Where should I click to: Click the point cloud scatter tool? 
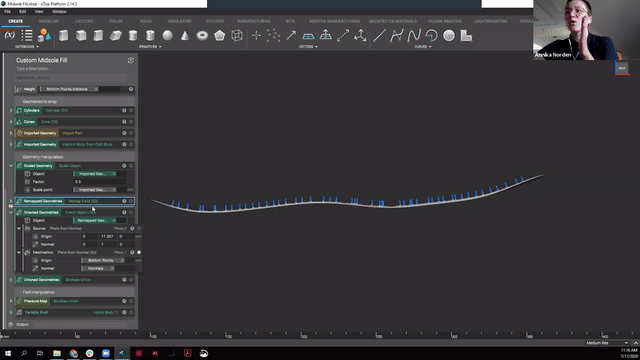(x=273, y=36)
